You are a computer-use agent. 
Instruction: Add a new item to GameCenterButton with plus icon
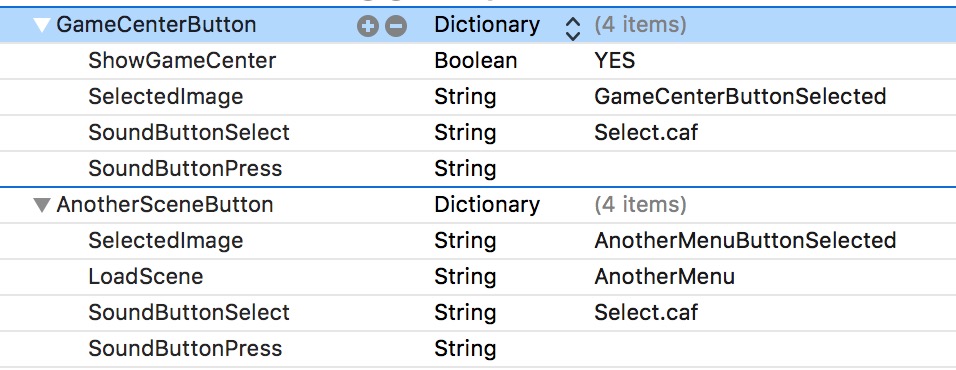tap(368, 26)
